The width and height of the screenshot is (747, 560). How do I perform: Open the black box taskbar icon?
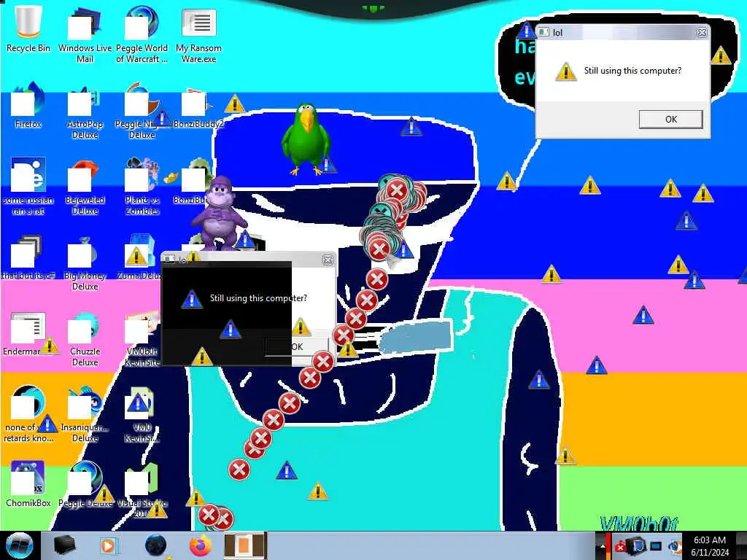64,545
